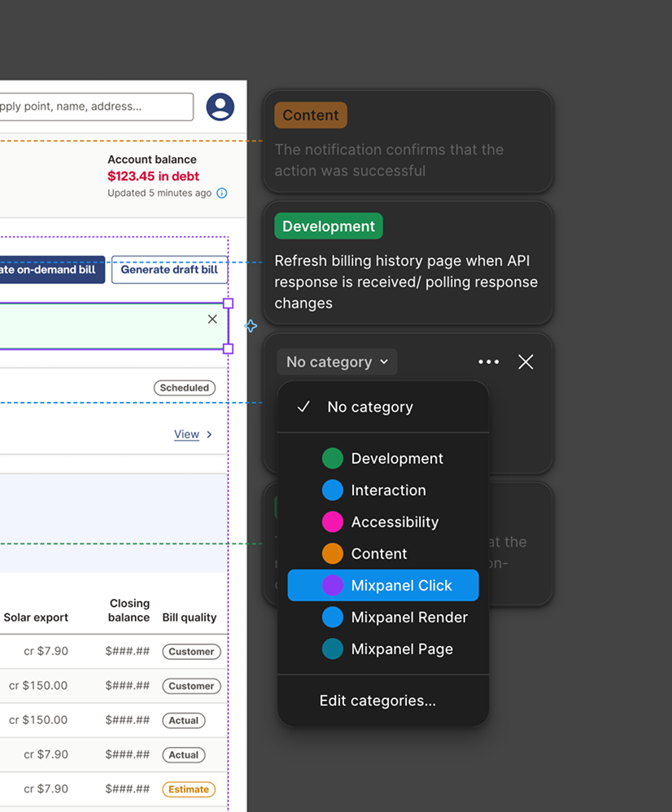672x812 pixels.
Task: Choose the Interaction category
Action: click(x=383, y=490)
